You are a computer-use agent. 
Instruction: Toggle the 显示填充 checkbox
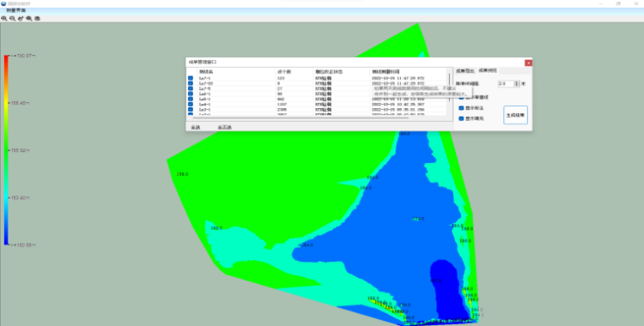coord(461,118)
